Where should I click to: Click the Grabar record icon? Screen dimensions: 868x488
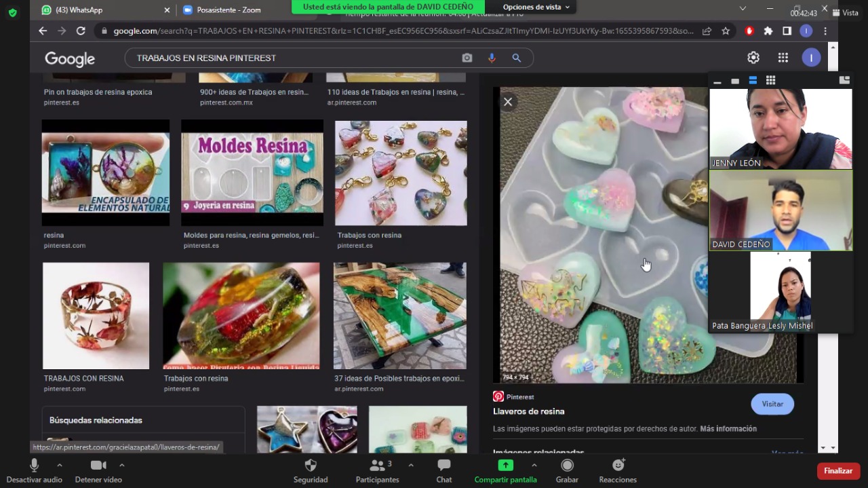click(567, 466)
